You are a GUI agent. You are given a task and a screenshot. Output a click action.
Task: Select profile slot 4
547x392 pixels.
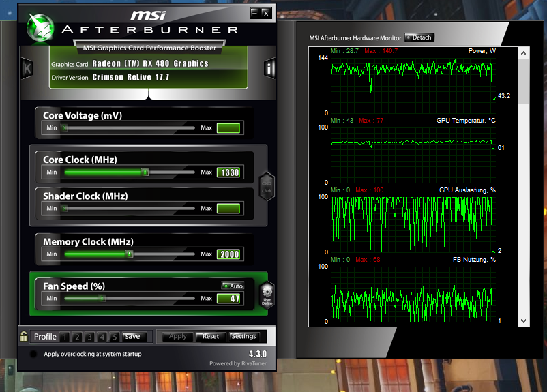102,337
